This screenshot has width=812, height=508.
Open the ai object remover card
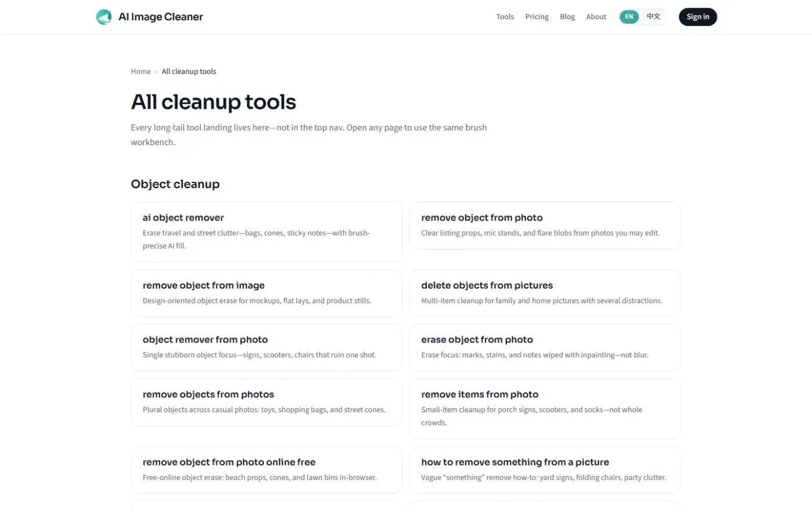(267, 232)
